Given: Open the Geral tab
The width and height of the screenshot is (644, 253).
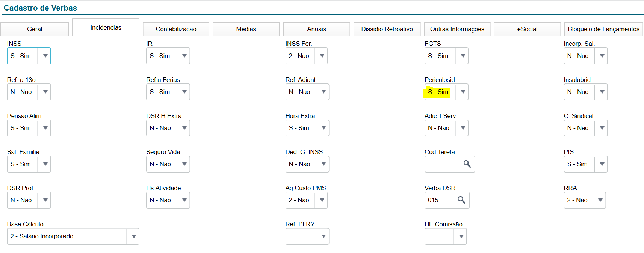Looking at the screenshot, I should pyautogui.click(x=35, y=29).
